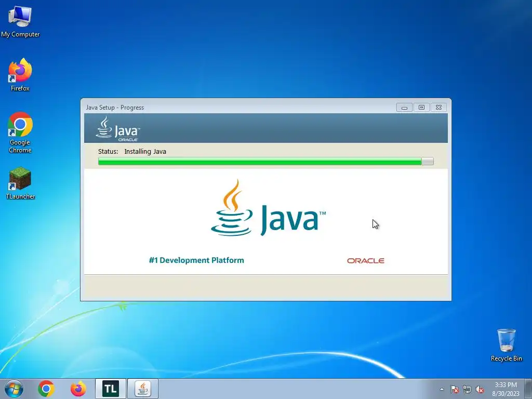
Task: Click the small Java logo in header
Action: [x=117, y=129]
